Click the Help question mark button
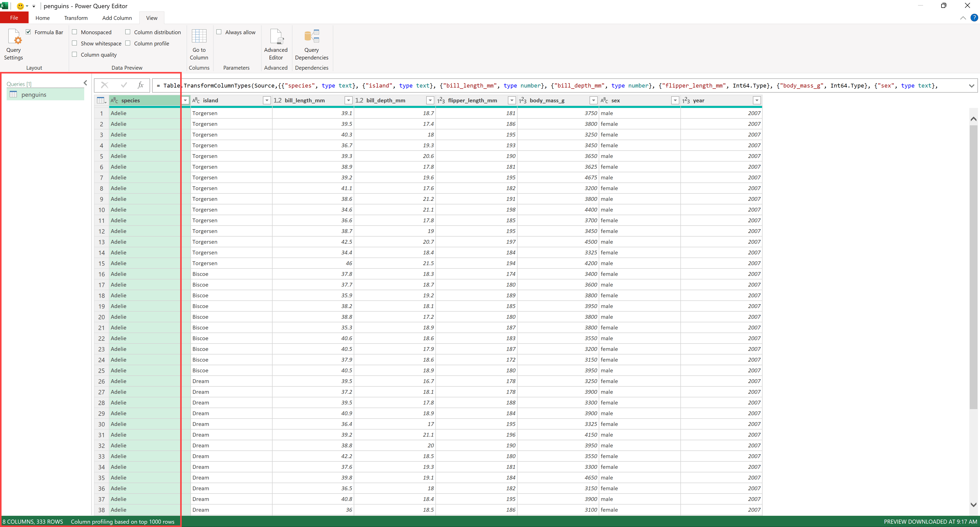Image resolution: width=980 pixels, height=527 pixels. tap(974, 18)
